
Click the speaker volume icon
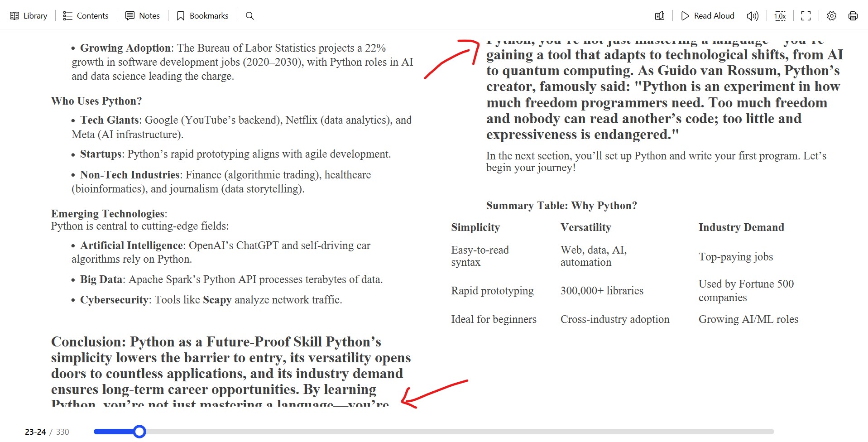tap(753, 16)
